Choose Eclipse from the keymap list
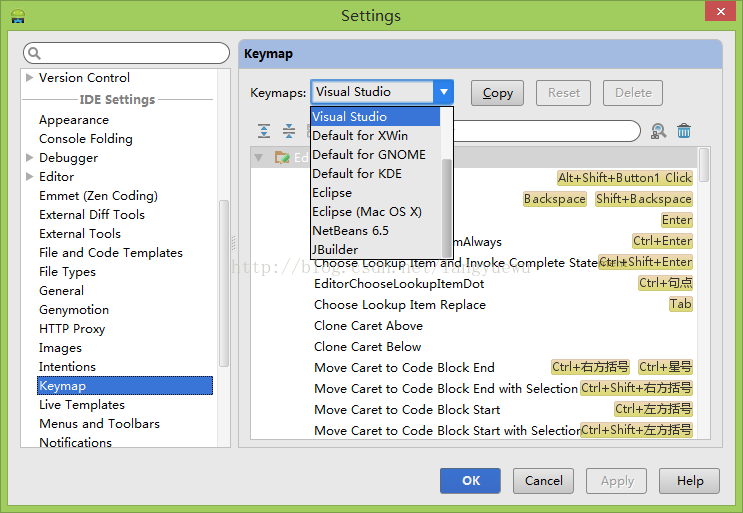This screenshot has width=743, height=513. (332, 192)
